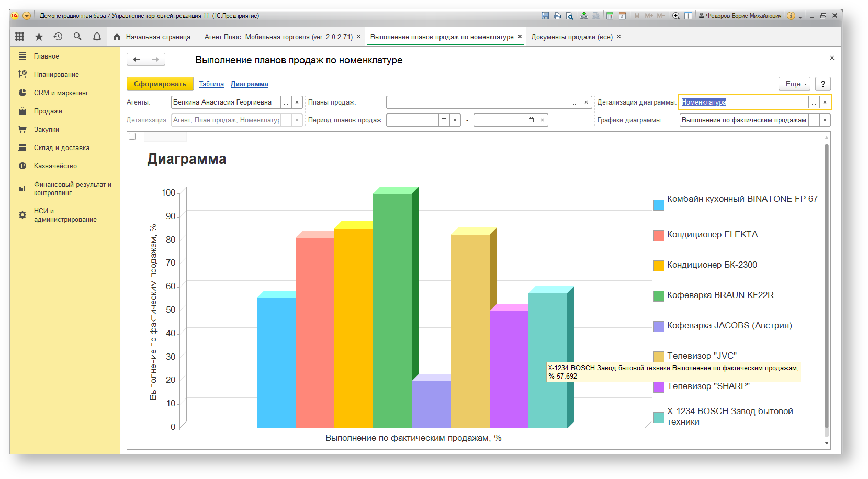The height and width of the screenshot is (479, 868).
Task: Open НСИ и администрирование section
Action: coord(65,215)
